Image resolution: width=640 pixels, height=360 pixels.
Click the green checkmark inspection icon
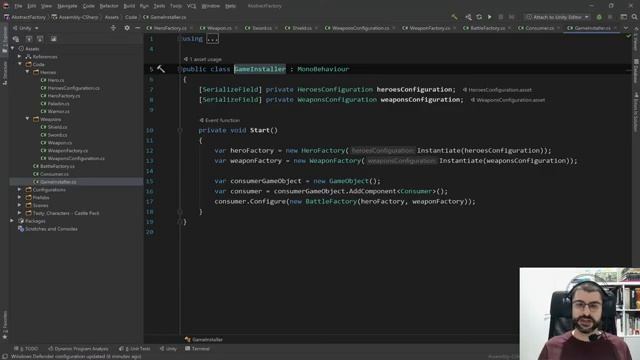(x=628, y=37)
